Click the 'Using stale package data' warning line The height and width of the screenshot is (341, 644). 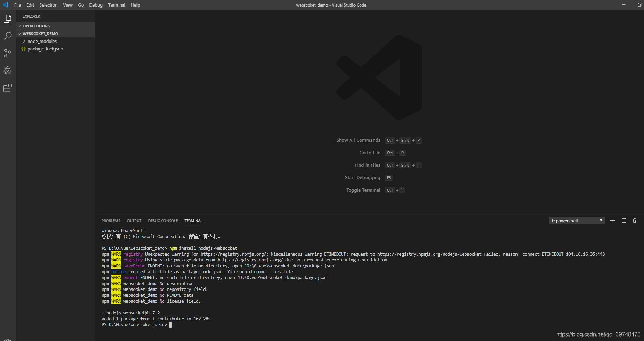point(245,260)
